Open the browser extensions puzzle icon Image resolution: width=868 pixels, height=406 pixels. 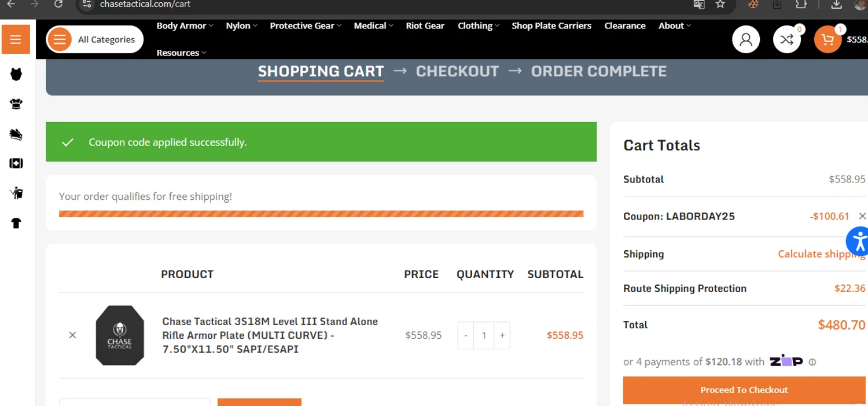[801, 4]
